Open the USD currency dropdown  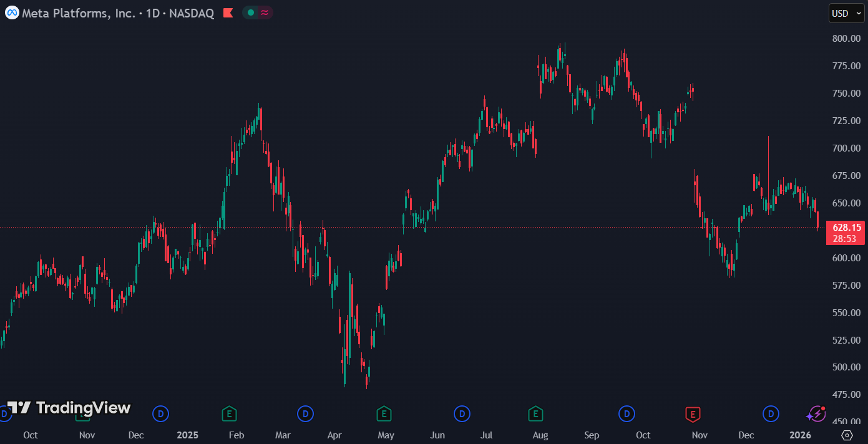pyautogui.click(x=847, y=13)
